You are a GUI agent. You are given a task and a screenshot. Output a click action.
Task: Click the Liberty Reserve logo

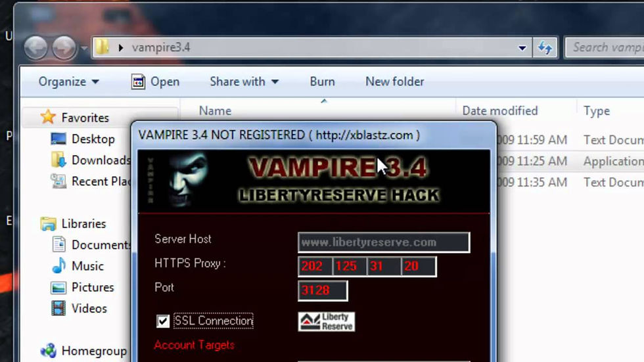click(327, 322)
